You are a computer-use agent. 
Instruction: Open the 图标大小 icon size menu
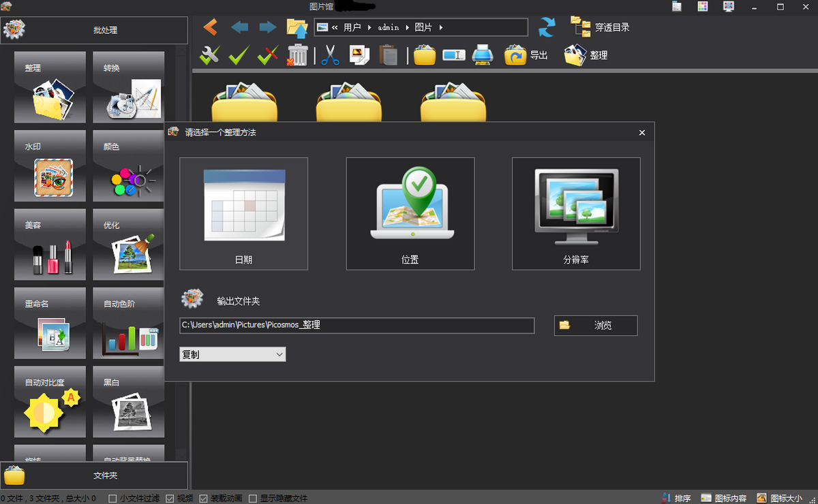tap(779, 499)
